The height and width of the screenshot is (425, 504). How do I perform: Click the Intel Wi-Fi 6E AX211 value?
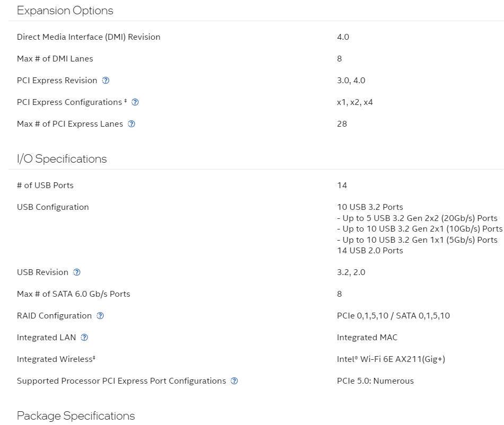[391, 359]
